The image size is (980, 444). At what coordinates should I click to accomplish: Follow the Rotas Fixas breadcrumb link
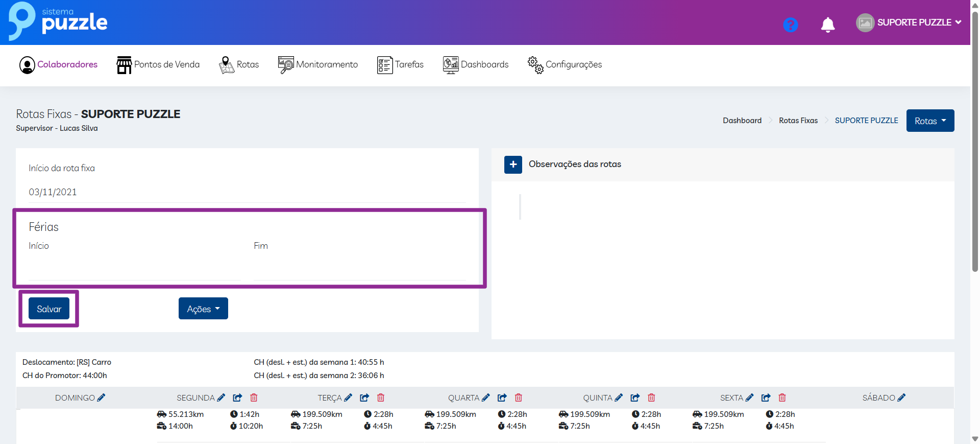click(798, 121)
